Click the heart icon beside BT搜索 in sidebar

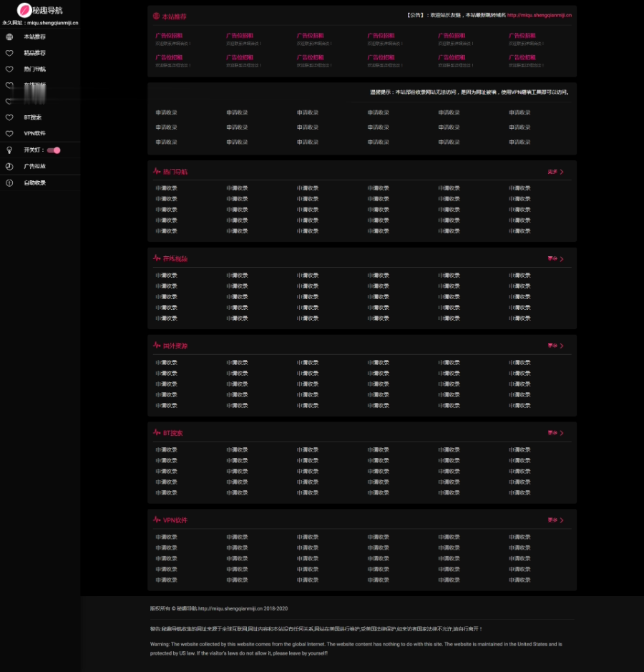coord(9,117)
